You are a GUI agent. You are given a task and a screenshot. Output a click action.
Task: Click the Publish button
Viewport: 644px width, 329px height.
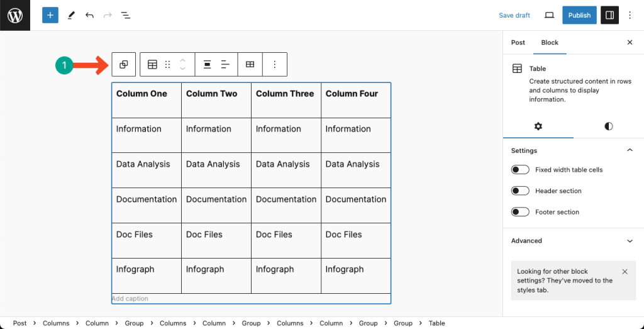click(579, 15)
